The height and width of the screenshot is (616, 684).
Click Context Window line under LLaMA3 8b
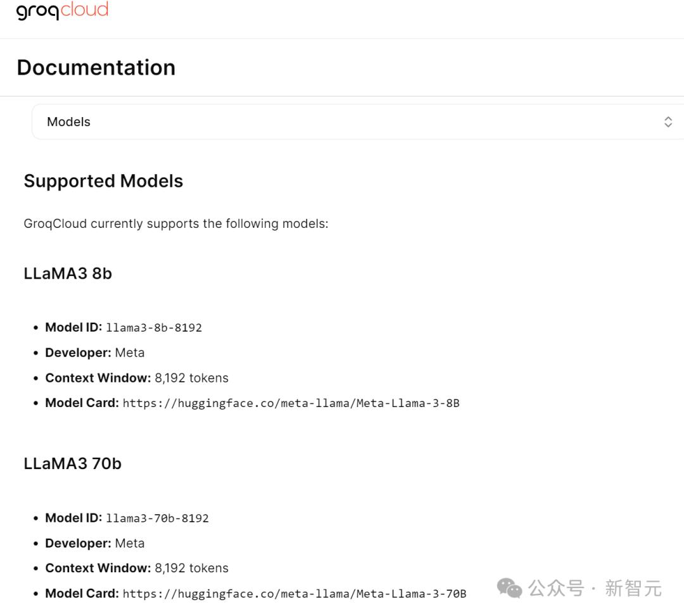pyautogui.click(x=137, y=378)
